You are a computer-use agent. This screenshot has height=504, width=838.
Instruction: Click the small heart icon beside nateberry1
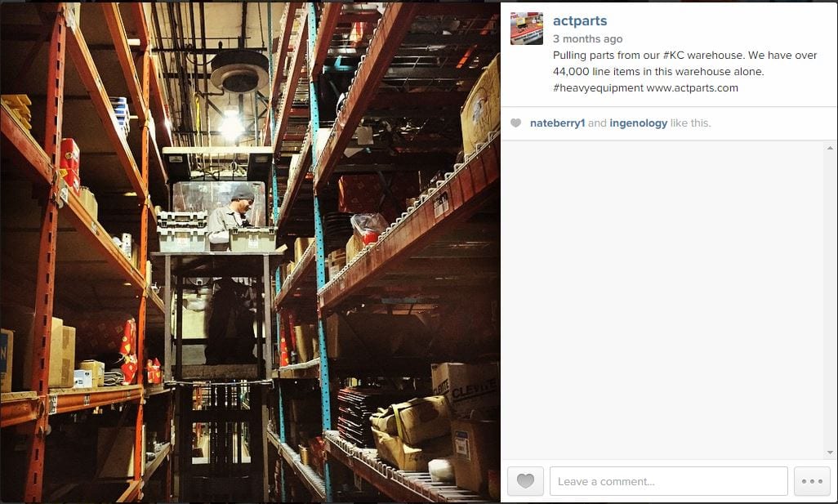515,123
